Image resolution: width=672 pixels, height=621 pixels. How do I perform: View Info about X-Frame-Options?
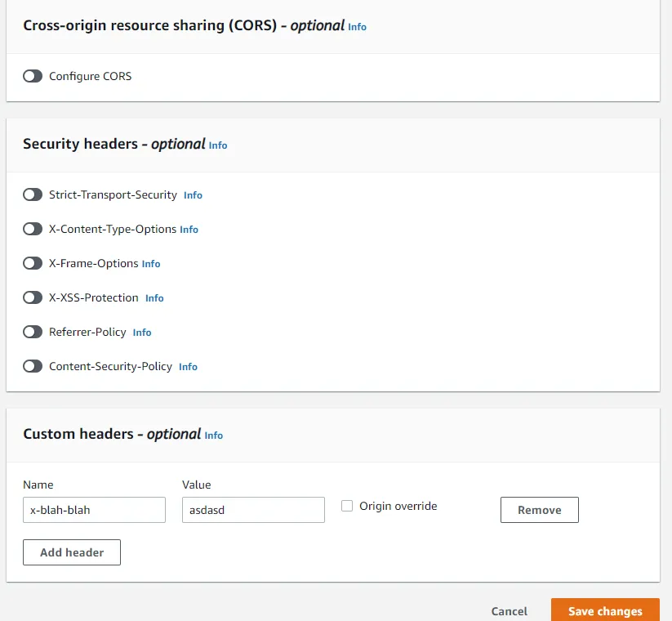tap(151, 265)
